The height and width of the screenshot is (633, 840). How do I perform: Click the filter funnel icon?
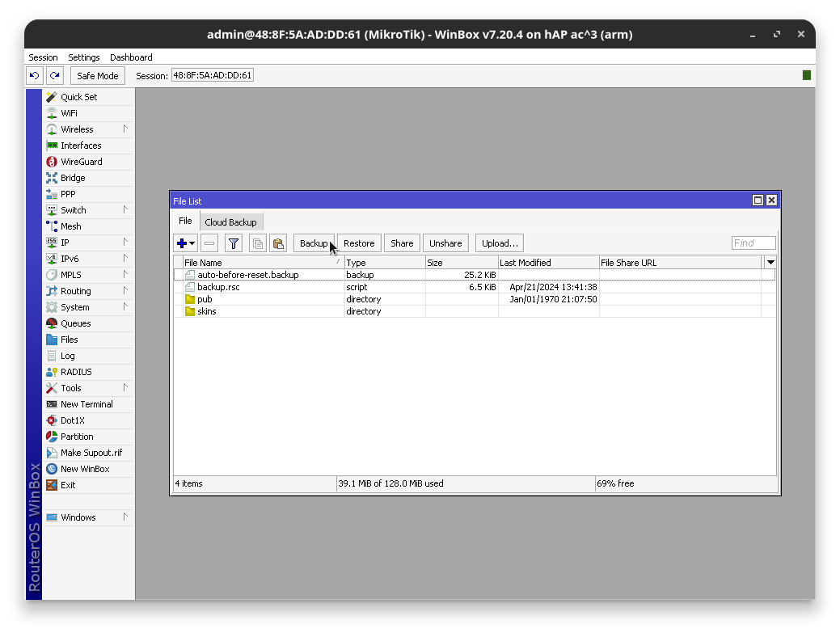[234, 243]
